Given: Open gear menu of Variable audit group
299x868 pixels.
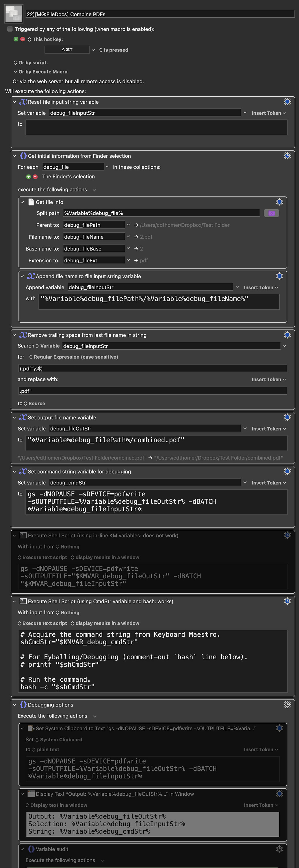Looking at the screenshot, I should [279, 849].
